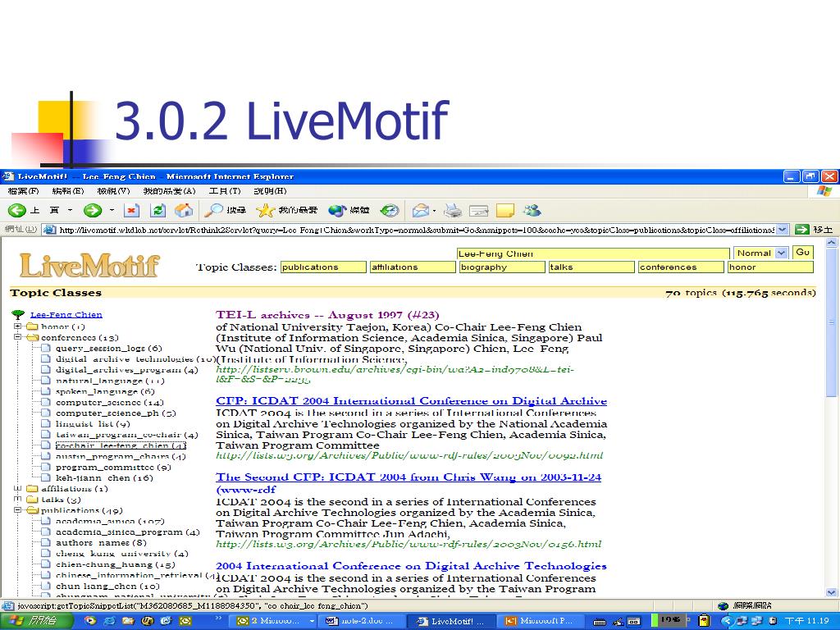Open the first menu 檔案(F) File
This screenshot has width=840, height=630.
click(x=23, y=190)
